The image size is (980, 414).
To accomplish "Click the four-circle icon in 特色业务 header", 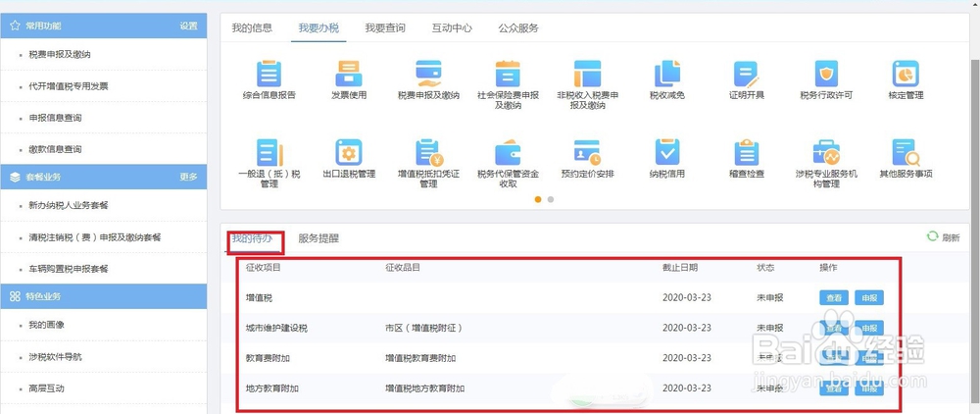I will coord(15,296).
